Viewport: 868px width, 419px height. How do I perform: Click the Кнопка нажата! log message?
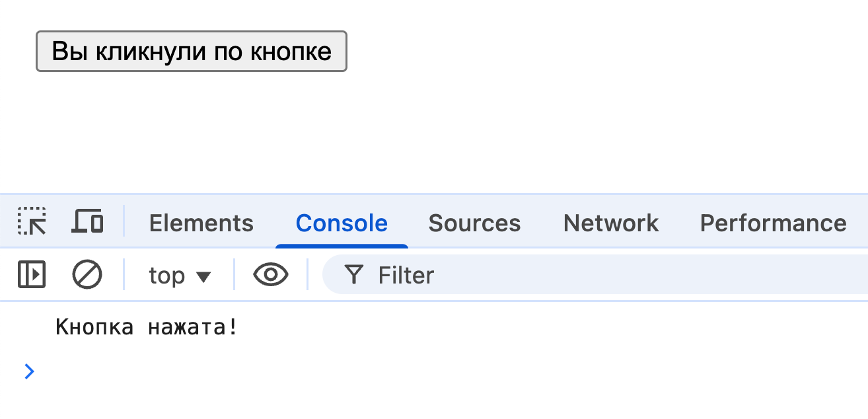[146, 327]
